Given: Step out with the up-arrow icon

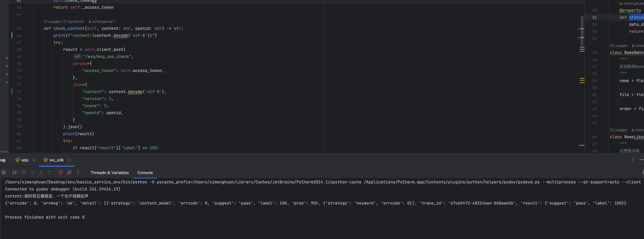Looking at the screenshot, I should (x=50, y=172).
